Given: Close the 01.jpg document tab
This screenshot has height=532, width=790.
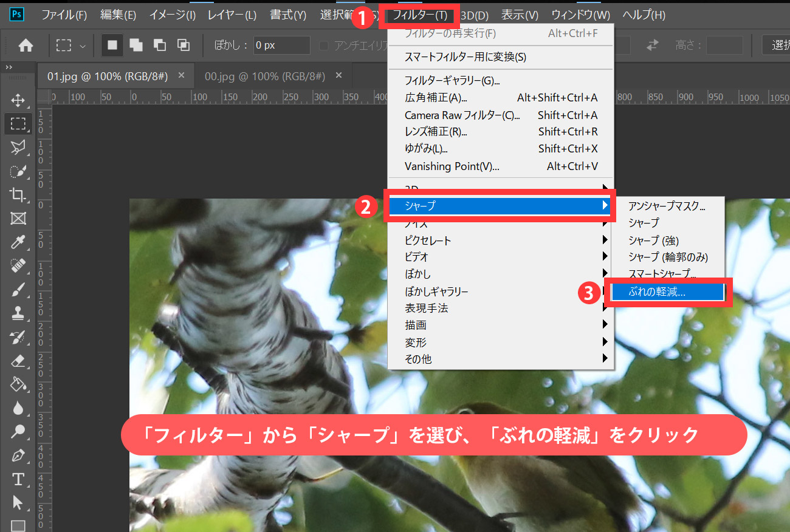Looking at the screenshot, I should [181, 75].
